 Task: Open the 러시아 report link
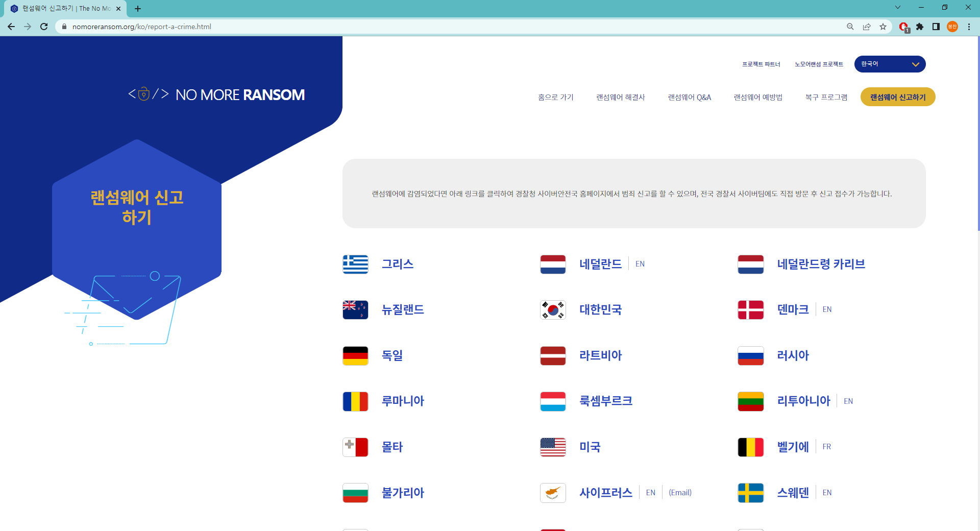793,355
